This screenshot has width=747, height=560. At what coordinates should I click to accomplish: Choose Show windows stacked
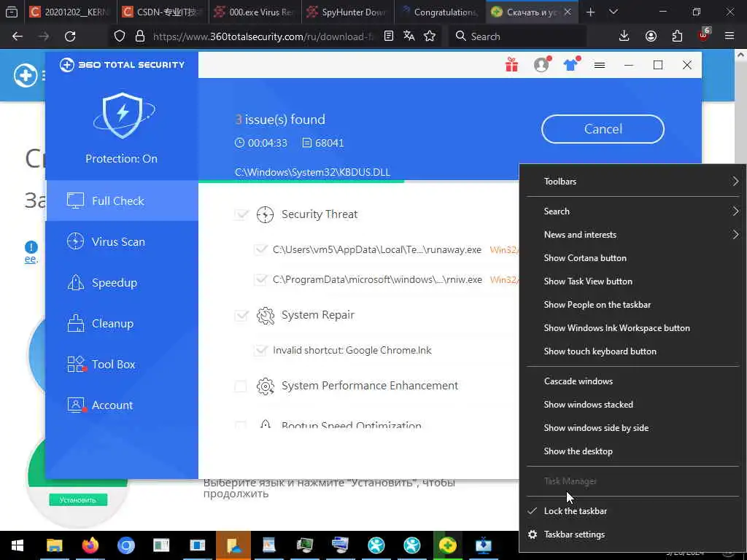coord(632,404)
